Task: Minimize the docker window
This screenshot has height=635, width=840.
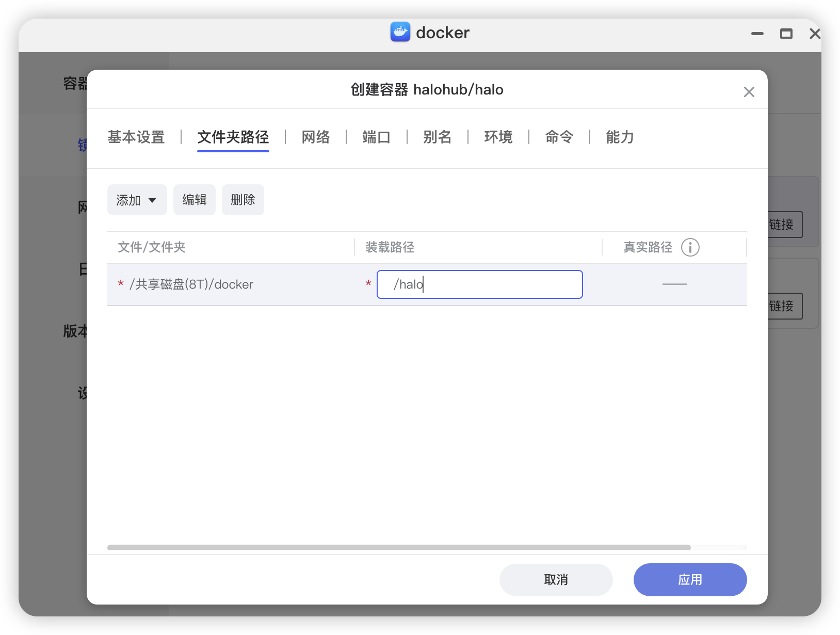Action: (x=757, y=34)
